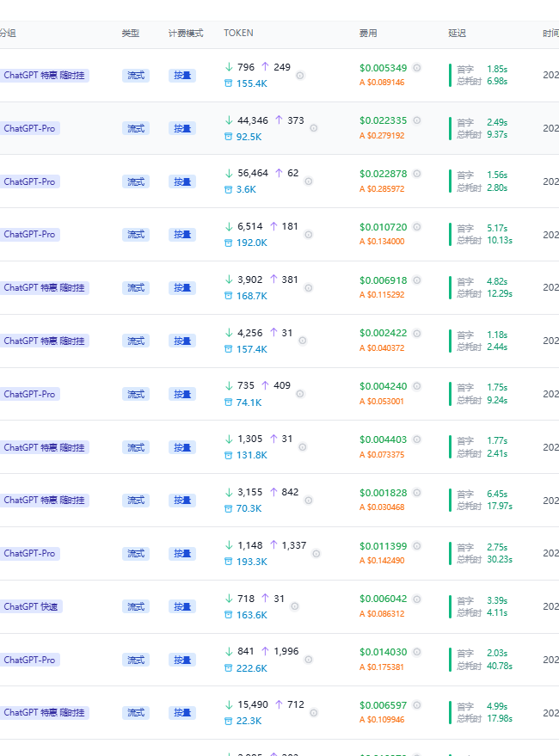
Task: Click the info icon beside tokens 841 / 1,996
Action: [309, 660]
